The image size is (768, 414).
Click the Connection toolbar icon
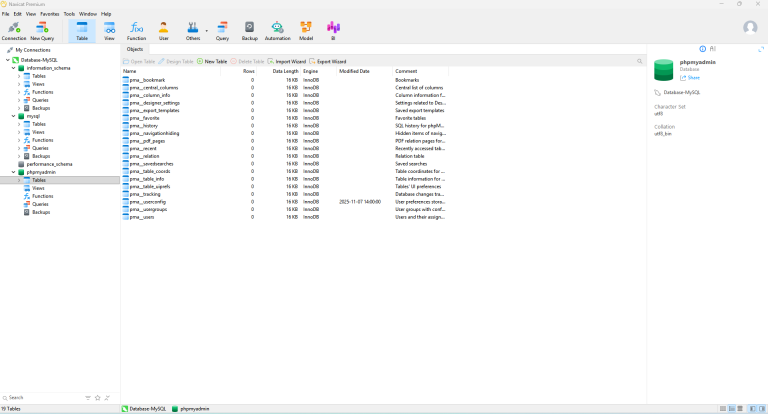point(13,30)
